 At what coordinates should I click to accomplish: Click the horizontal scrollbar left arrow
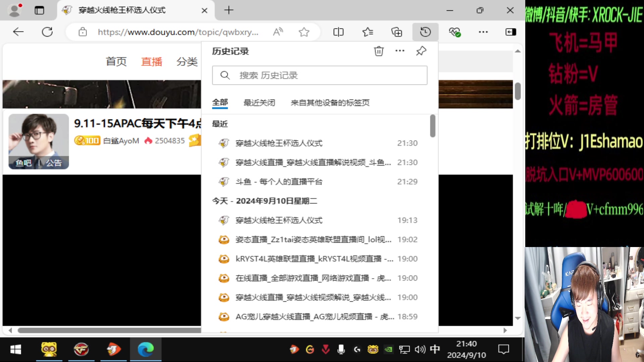tap(10, 330)
